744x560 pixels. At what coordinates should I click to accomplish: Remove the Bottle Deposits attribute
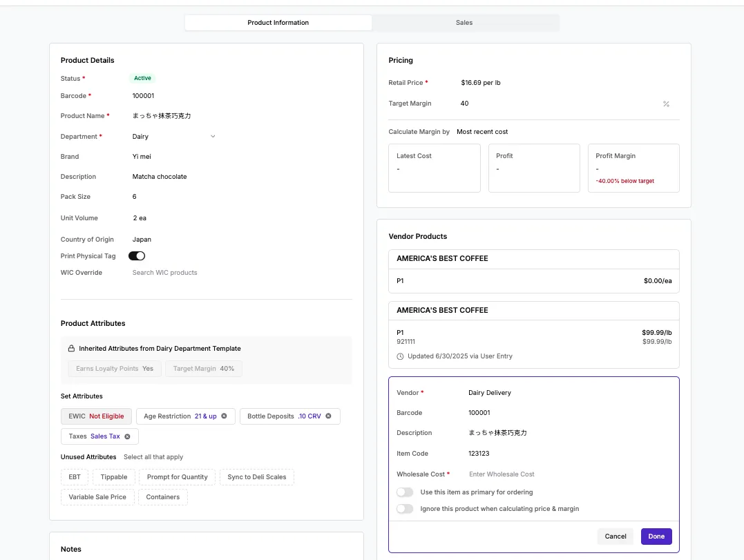pyautogui.click(x=328, y=416)
